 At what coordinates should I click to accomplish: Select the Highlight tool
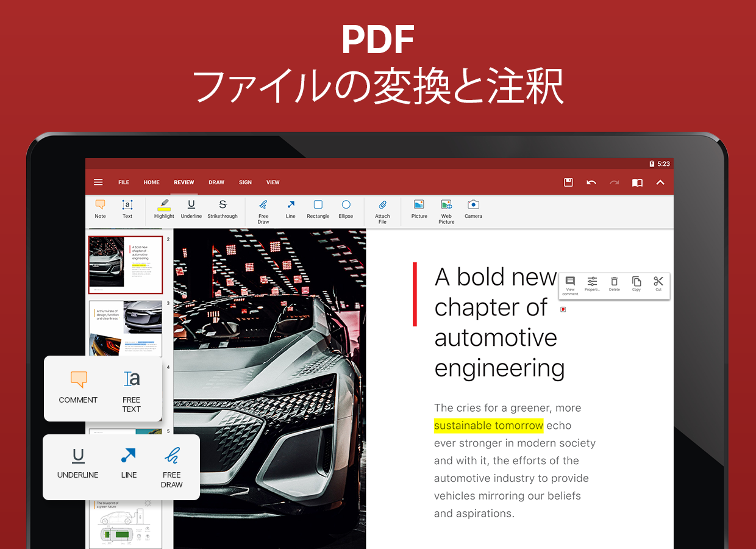(x=164, y=209)
